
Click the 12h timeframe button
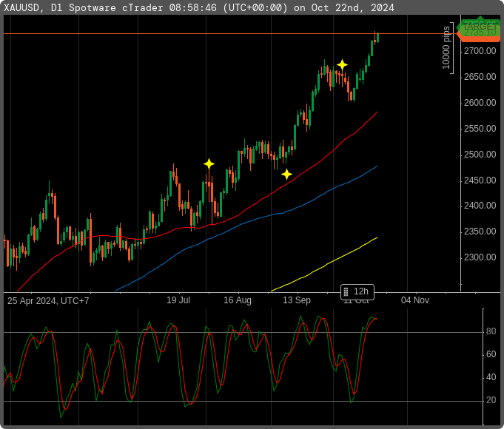(x=361, y=291)
